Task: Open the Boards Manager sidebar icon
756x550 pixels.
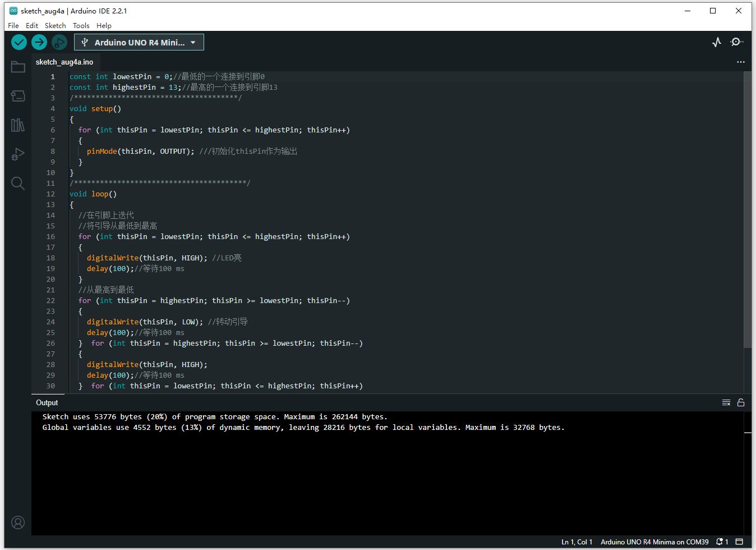Action: coord(18,96)
